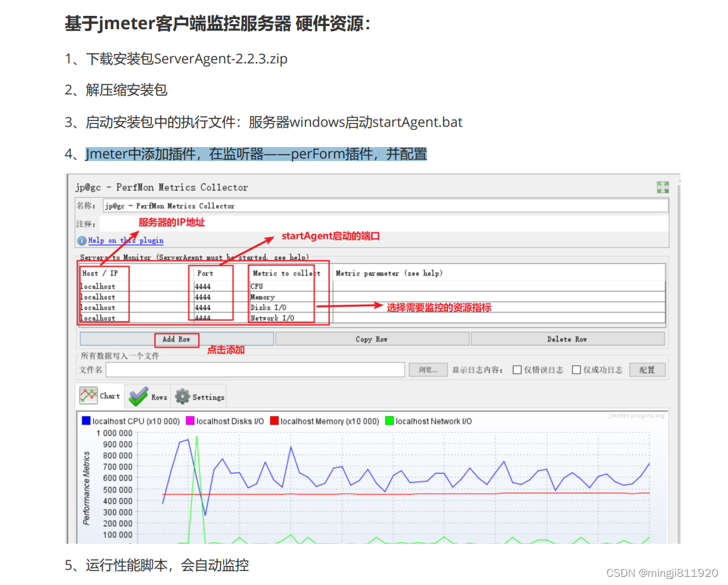Click the blue localhost CPU legend swatch

(86, 421)
